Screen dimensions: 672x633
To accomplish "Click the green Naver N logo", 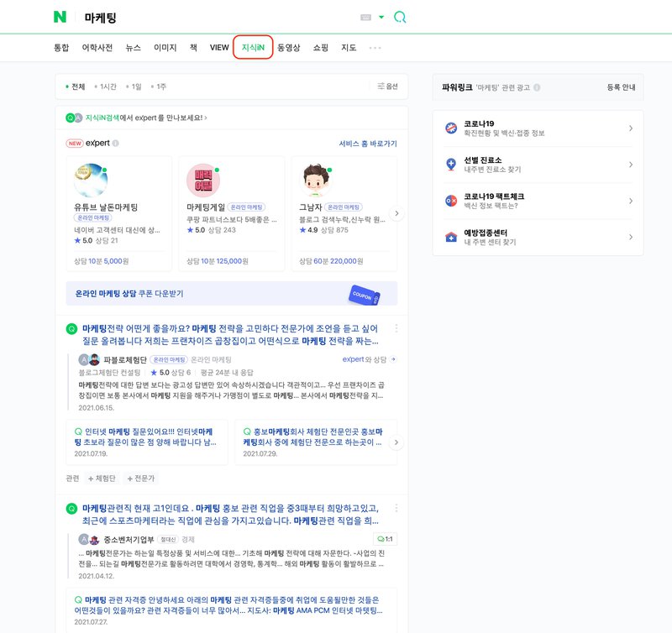I will 60,17.
